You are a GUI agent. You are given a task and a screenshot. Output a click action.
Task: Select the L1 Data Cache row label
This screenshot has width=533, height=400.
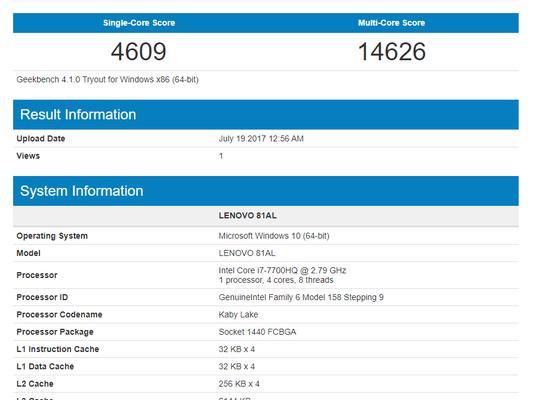click(x=45, y=367)
